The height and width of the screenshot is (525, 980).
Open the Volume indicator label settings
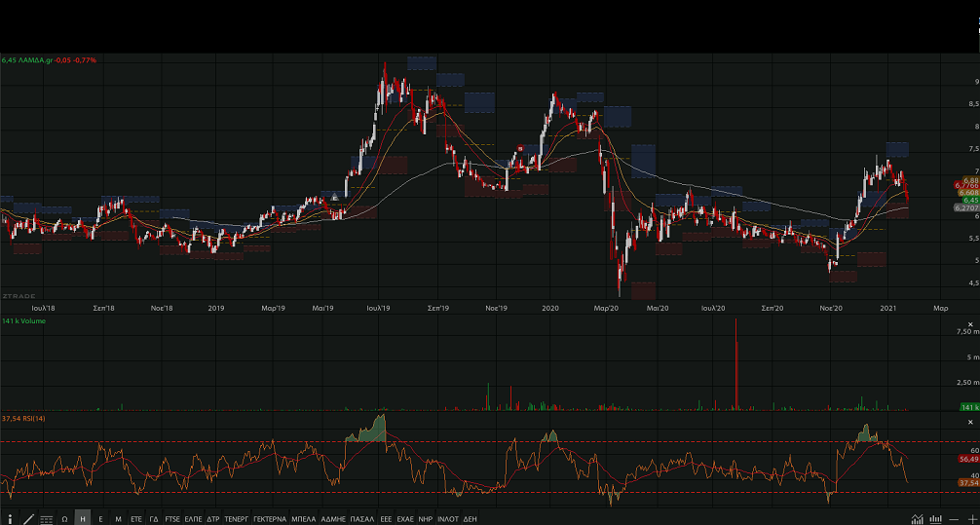click(x=23, y=320)
